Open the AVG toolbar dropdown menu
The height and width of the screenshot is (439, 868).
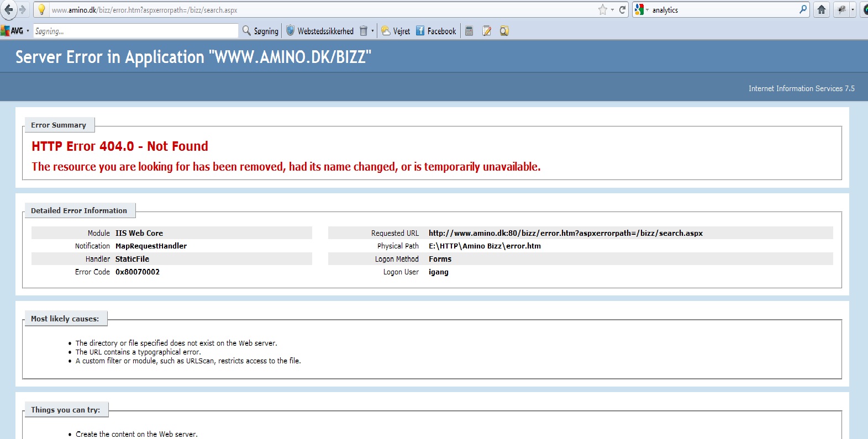[28, 31]
